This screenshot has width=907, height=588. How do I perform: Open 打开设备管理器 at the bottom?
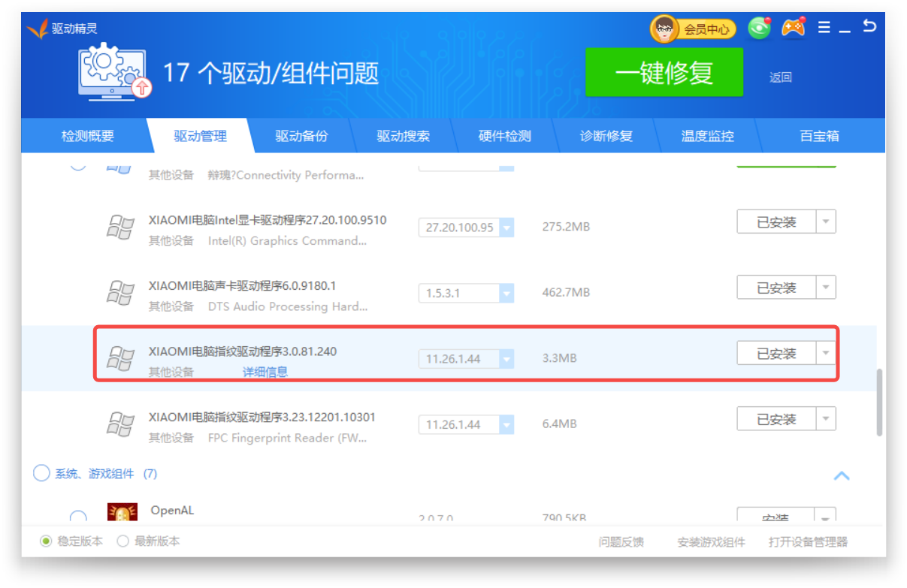808,542
